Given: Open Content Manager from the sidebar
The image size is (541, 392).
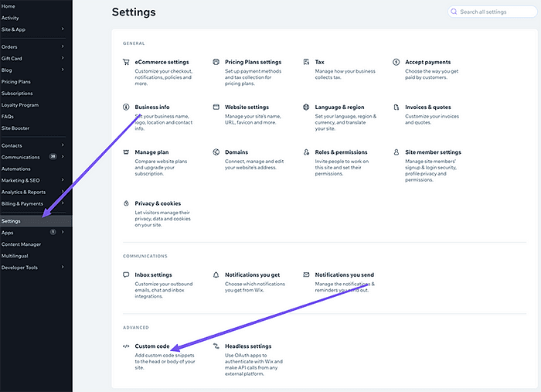Looking at the screenshot, I should [21, 244].
